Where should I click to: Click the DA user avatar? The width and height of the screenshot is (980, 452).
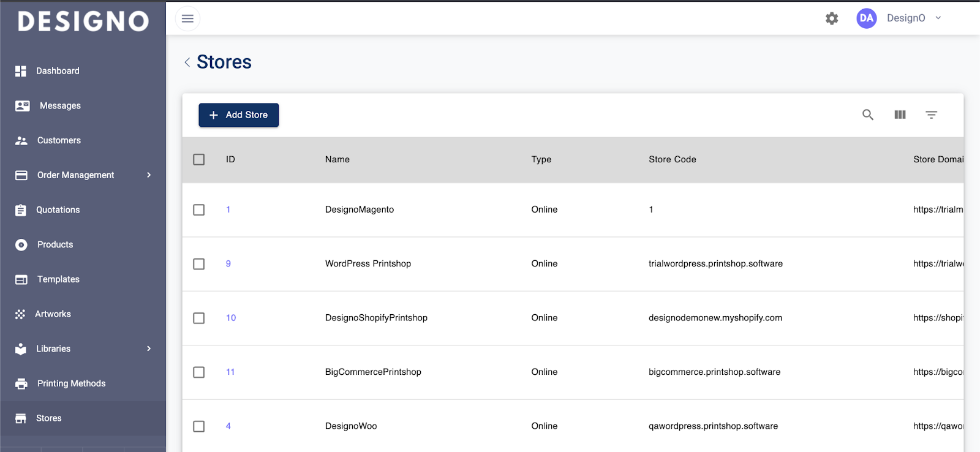(866, 18)
